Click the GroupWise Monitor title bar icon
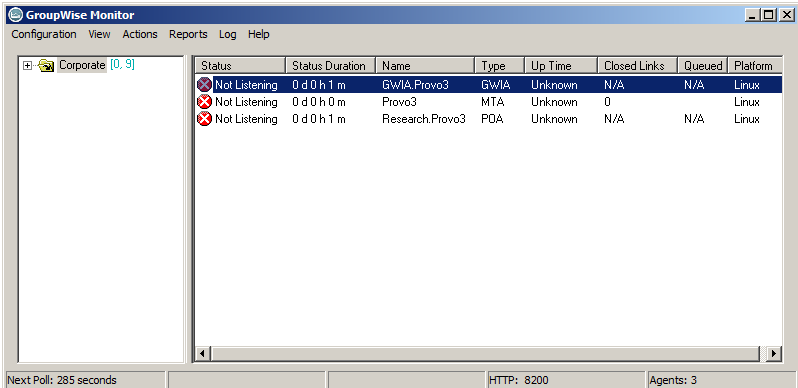The height and width of the screenshot is (388, 798). click(15, 15)
